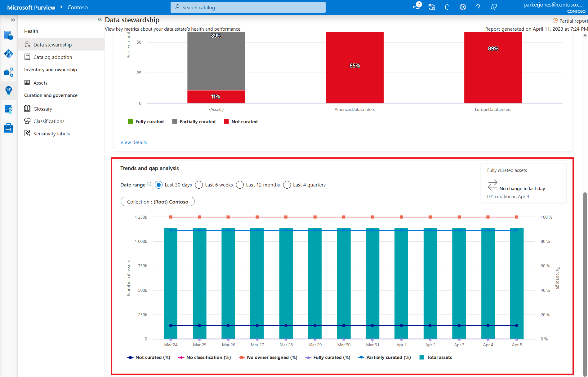Click the View details link
Viewport: 588px width, 377px height.
pos(133,142)
